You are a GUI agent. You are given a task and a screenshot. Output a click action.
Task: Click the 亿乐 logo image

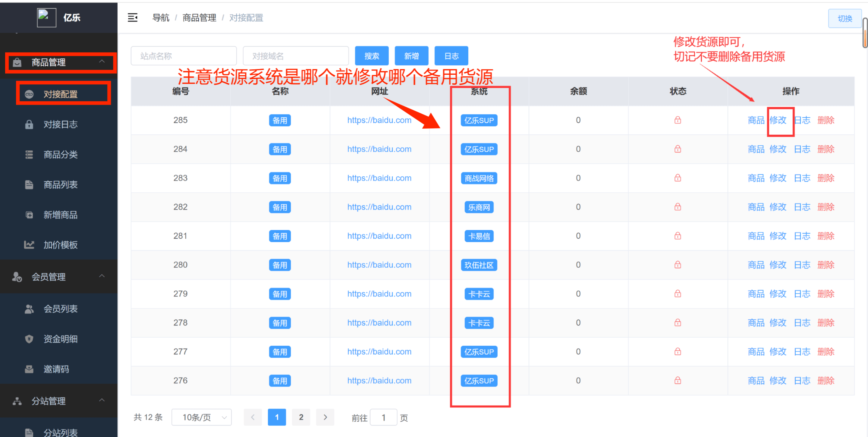click(46, 17)
